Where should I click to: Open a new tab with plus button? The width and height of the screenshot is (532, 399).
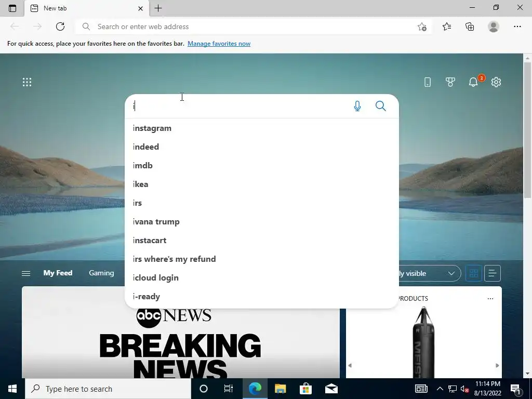158,8
